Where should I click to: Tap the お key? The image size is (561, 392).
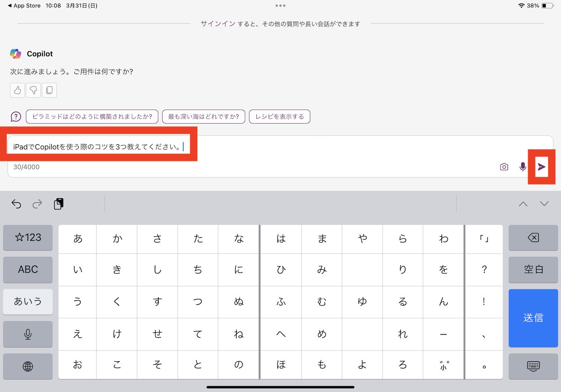[78, 365]
